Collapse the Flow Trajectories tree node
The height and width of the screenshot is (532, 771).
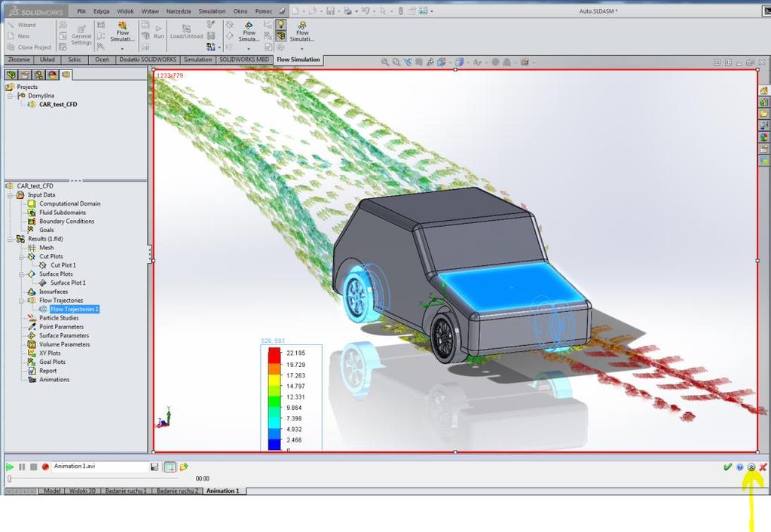[22, 301]
